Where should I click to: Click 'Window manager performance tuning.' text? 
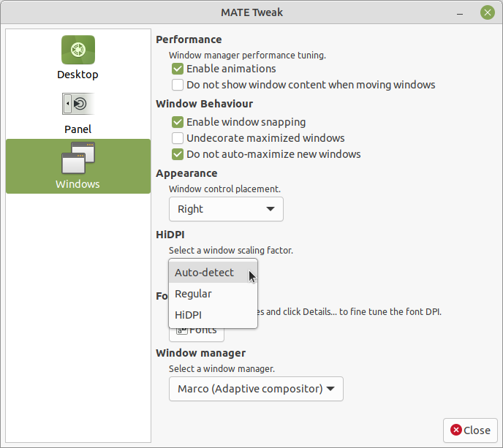tap(247, 55)
